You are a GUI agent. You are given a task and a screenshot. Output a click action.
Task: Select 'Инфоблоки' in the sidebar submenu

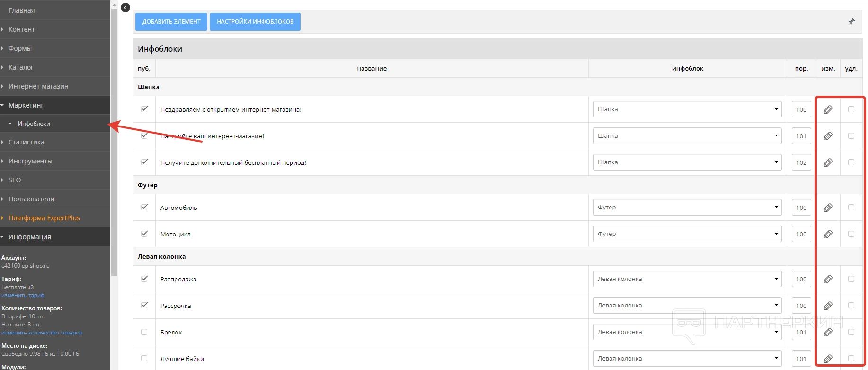(34, 124)
